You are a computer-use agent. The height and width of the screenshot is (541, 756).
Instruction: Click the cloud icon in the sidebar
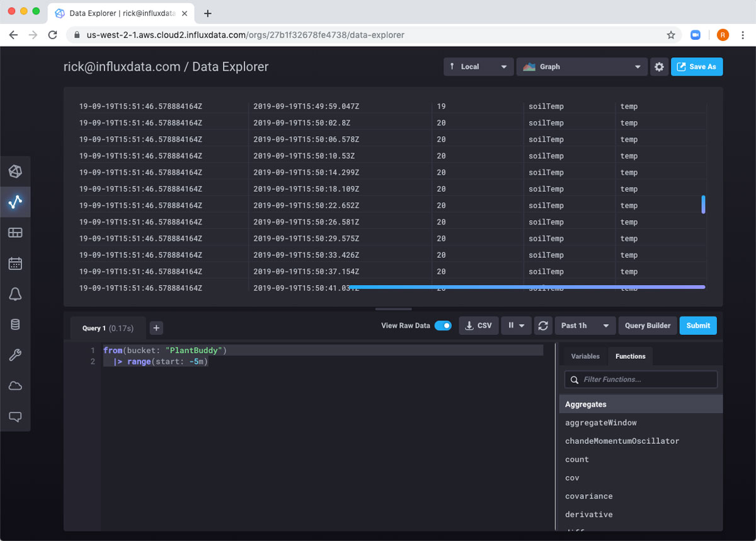(15, 386)
